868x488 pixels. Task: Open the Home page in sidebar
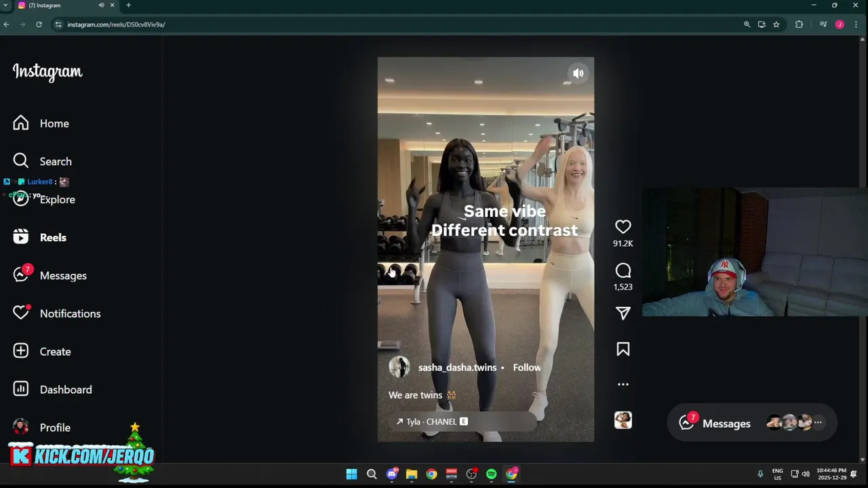coord(41,123)
